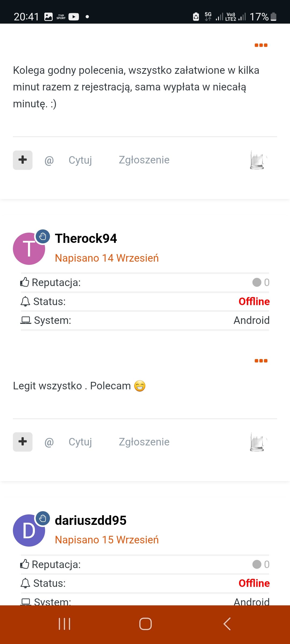Screen dimensions: 290x644
Task: Report Therock94's post via Zgłoszenie
Action: tap(144, 442)
